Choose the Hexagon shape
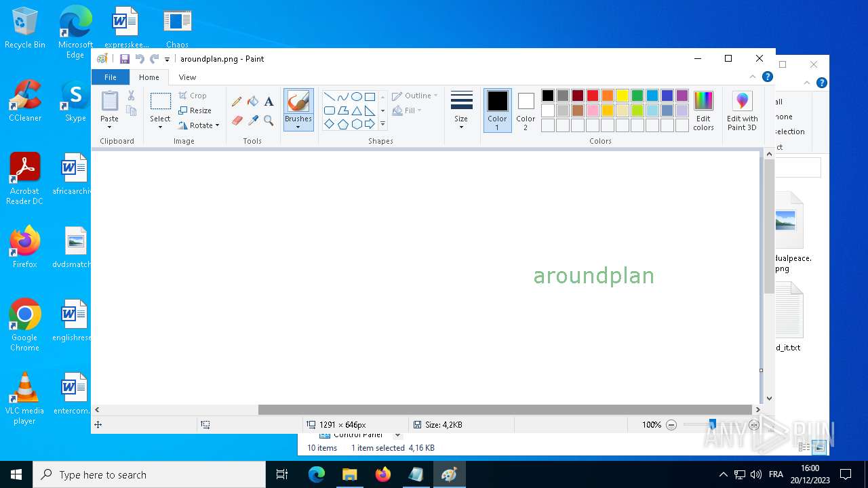Image resolution: width=868 pixels, height=488 pixels. click(357, 124)
